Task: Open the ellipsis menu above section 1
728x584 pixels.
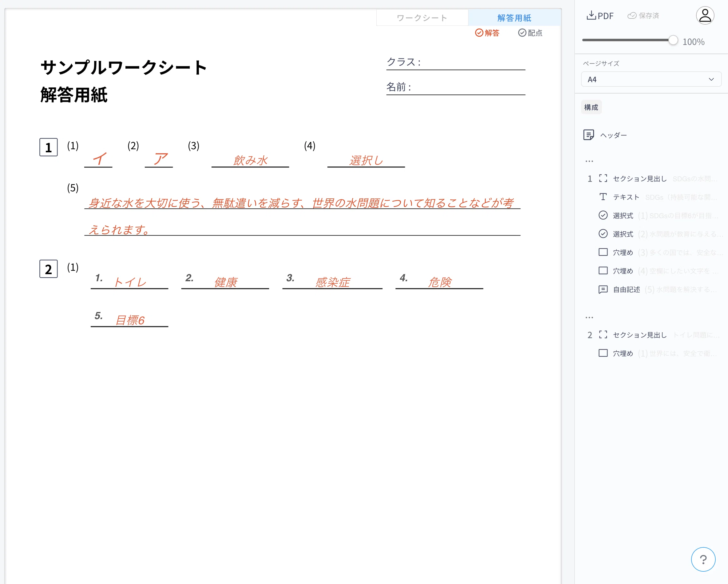Action: click(x=589, y=161)
